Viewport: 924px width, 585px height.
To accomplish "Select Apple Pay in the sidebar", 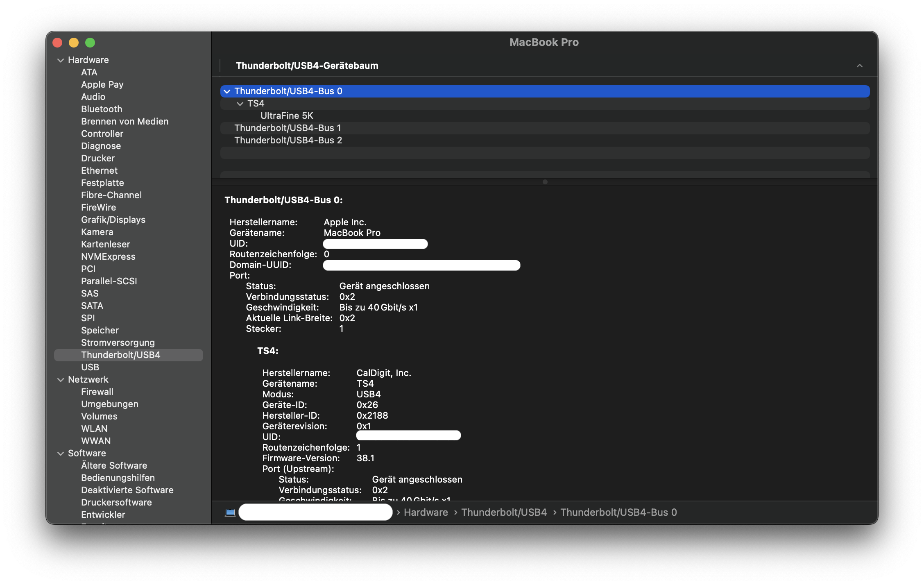I will [102, 84].
